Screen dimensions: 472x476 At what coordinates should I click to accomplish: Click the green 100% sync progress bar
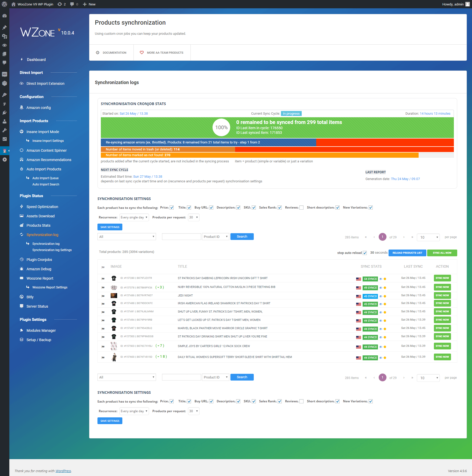[277, 128]
